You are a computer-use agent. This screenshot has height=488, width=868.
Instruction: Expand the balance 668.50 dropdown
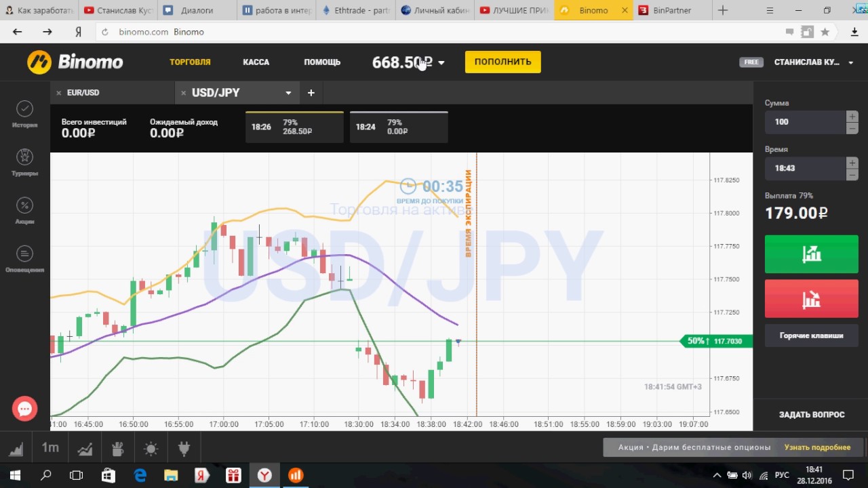441,62
